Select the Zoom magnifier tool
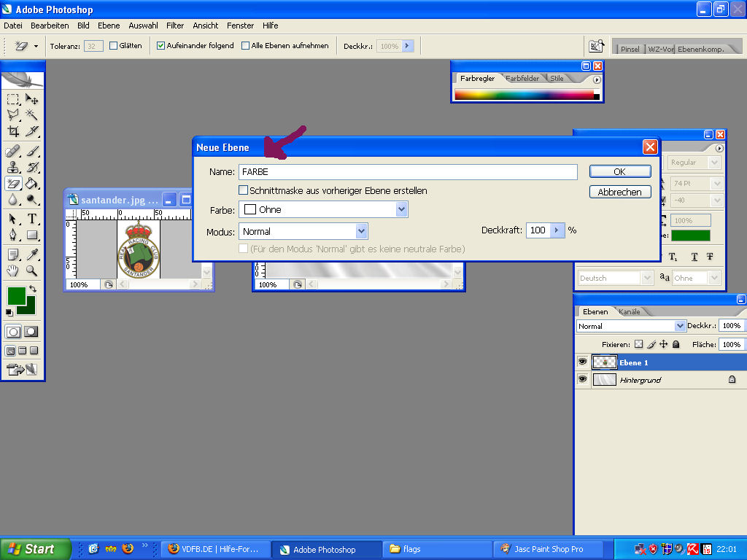 pos(32,271)
